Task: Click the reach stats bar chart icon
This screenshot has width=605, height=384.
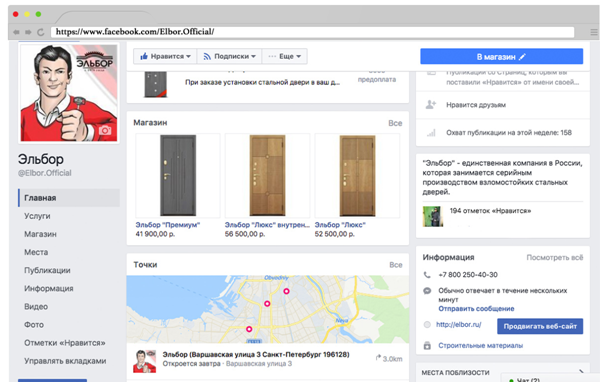Action: [431, 133]
